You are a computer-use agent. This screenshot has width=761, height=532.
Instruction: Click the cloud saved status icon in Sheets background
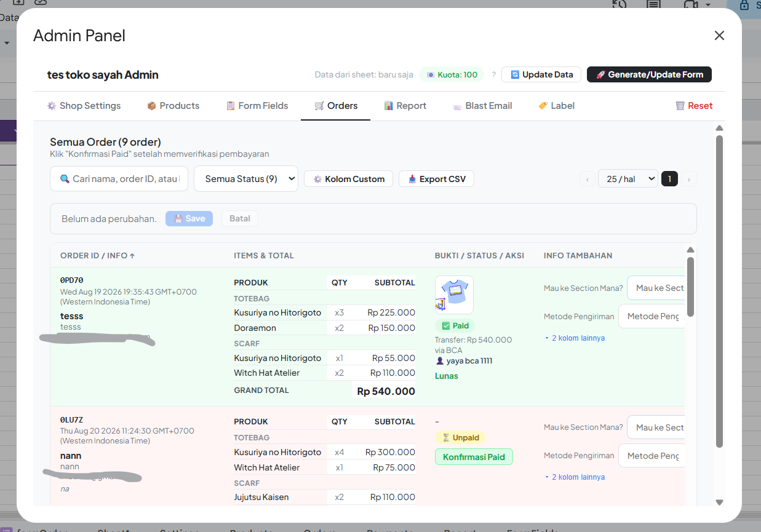(x=41, y=2)
